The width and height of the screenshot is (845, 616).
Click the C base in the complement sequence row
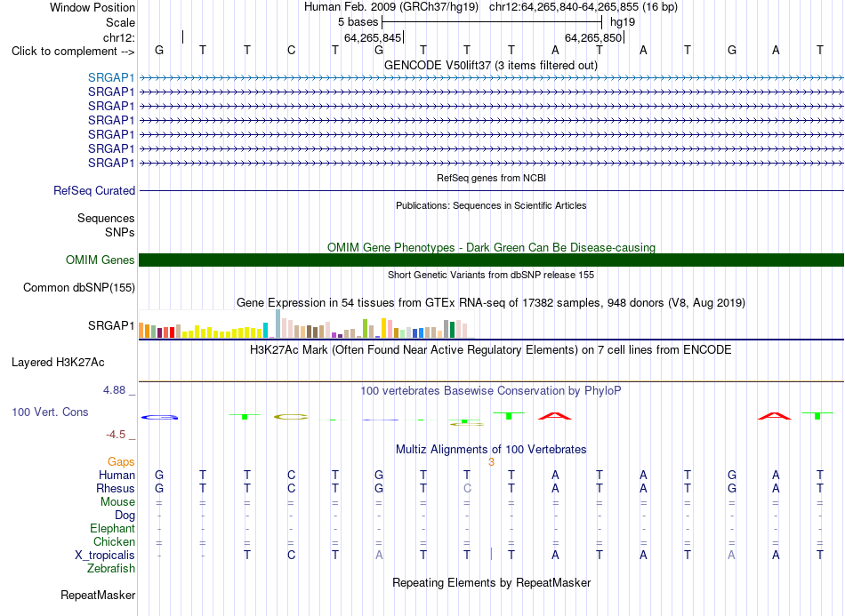click(x=291, y=50)
